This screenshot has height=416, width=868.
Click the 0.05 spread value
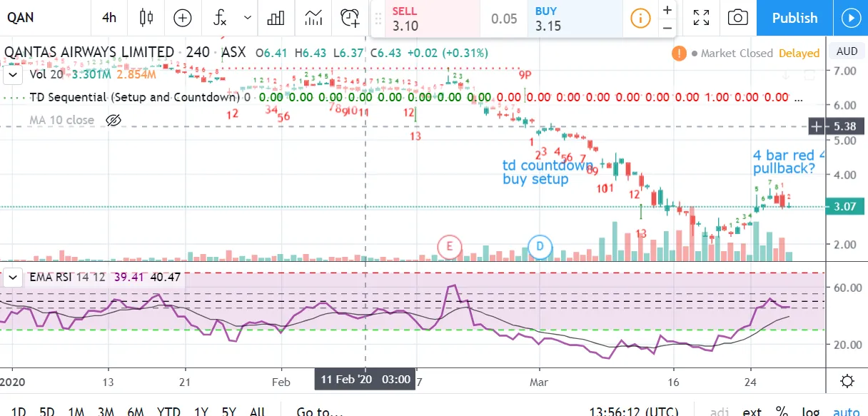pyautogui.click(x=504, y=19)
